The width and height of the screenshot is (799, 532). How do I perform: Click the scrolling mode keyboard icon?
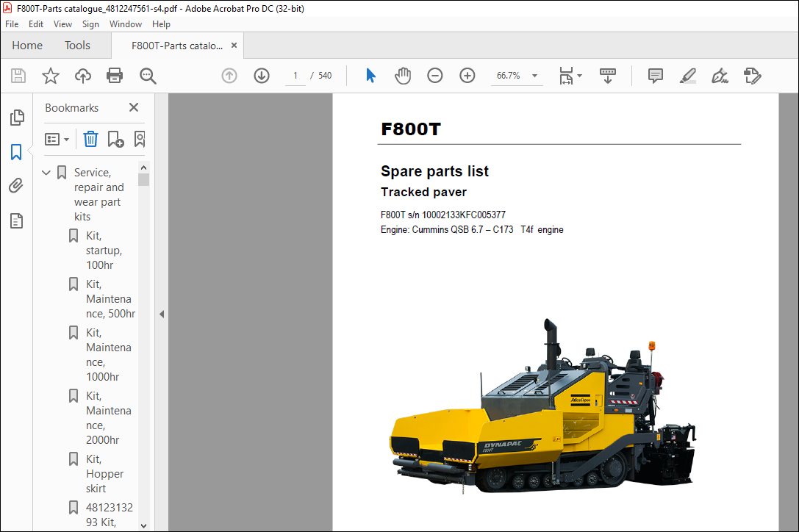607,76
